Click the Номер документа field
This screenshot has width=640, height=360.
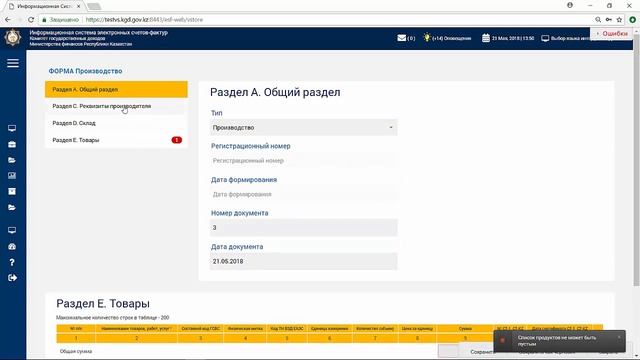[304, 228]
